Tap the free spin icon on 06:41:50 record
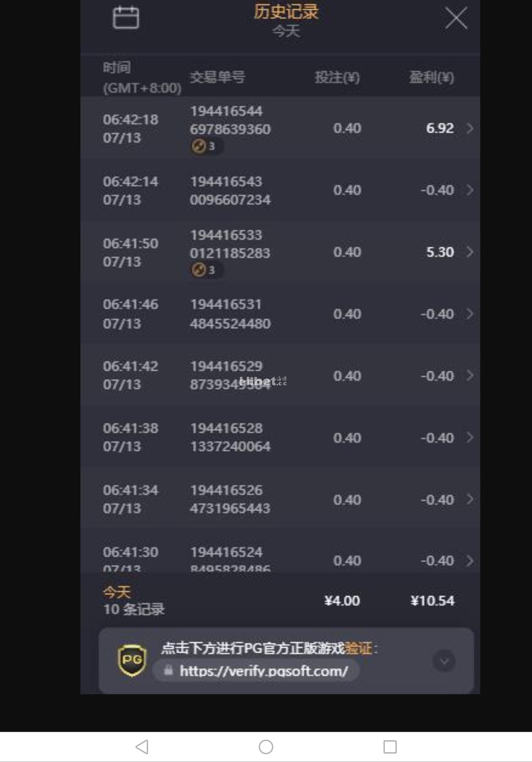Image resolution: width=532 pixels, height=762 pixels. [199, 270]
